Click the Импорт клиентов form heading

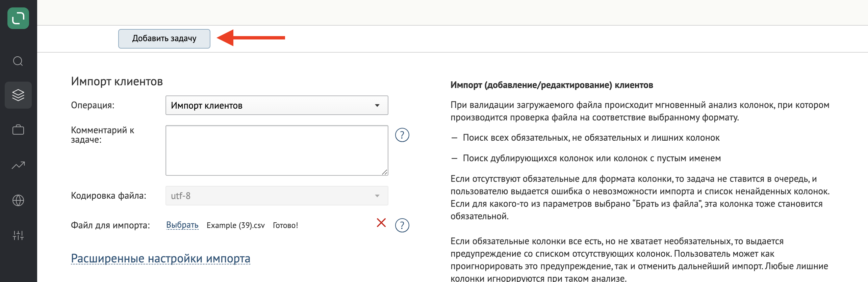[117, 82]
